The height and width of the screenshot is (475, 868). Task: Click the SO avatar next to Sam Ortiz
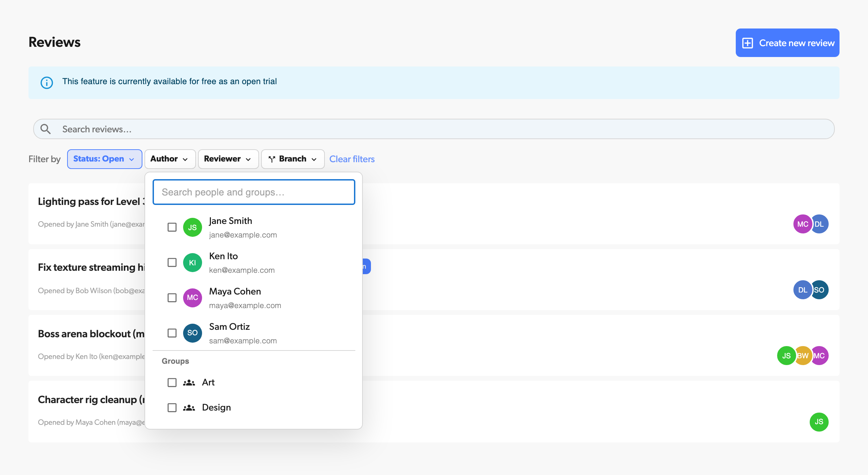193,333
